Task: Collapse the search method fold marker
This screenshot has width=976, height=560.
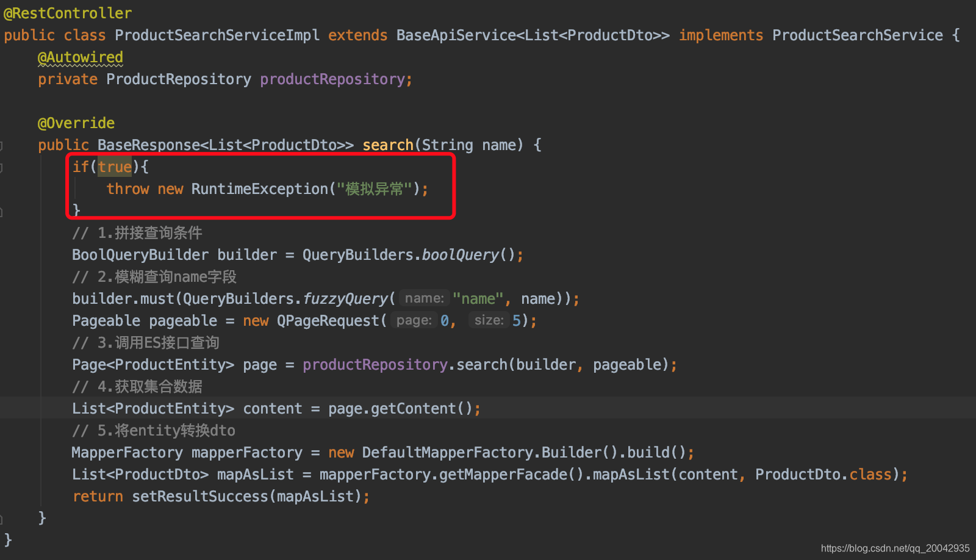Action: (x=1, y=146)
